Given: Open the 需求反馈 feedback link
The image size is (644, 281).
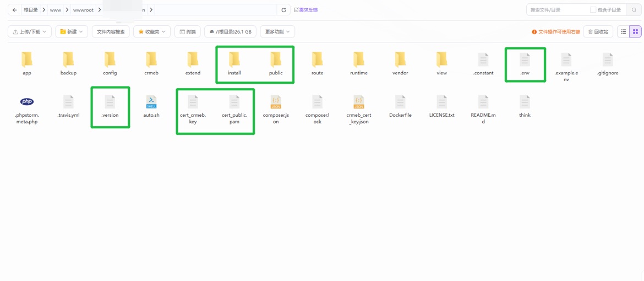Looking at the screenshot, I should pyautogui.click(x=306, y=10).
